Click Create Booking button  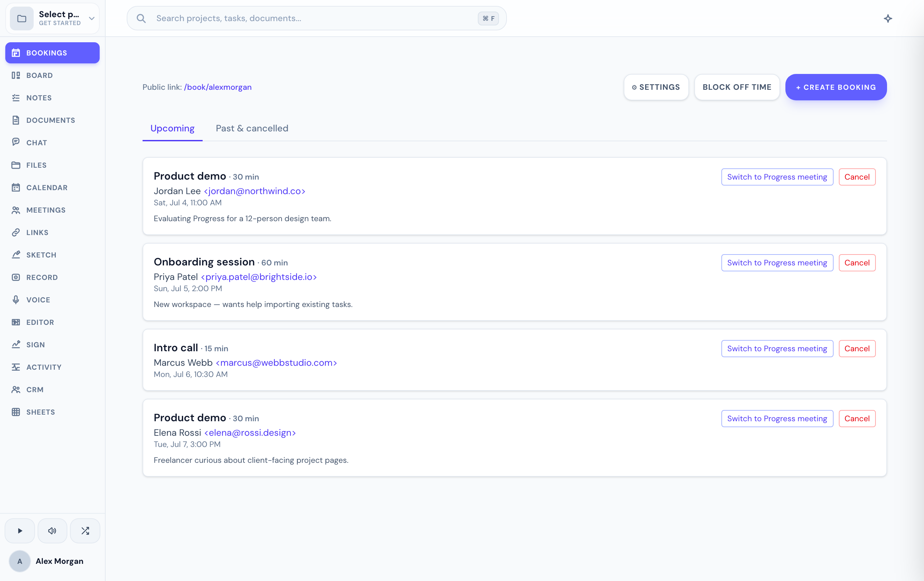[836, 87]
